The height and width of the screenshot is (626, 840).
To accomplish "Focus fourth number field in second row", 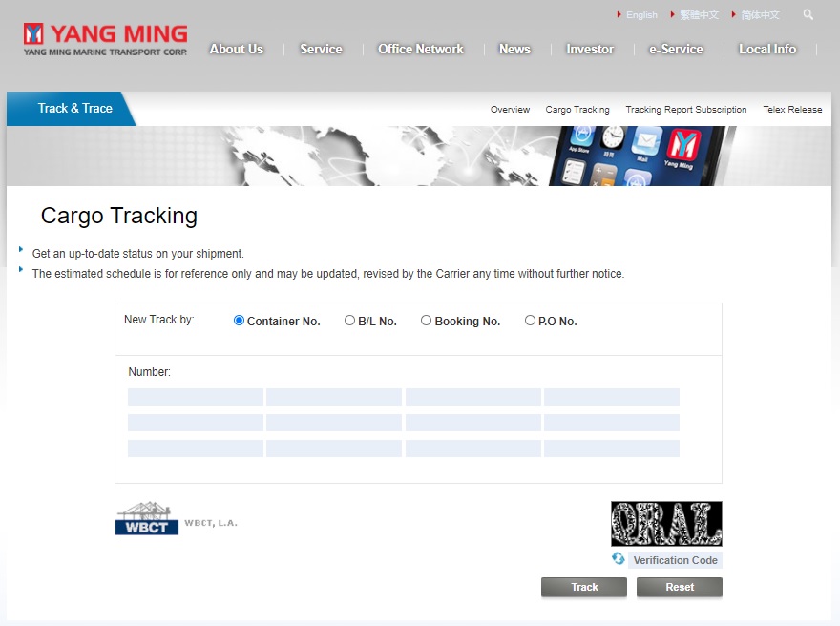I will 612,423.
